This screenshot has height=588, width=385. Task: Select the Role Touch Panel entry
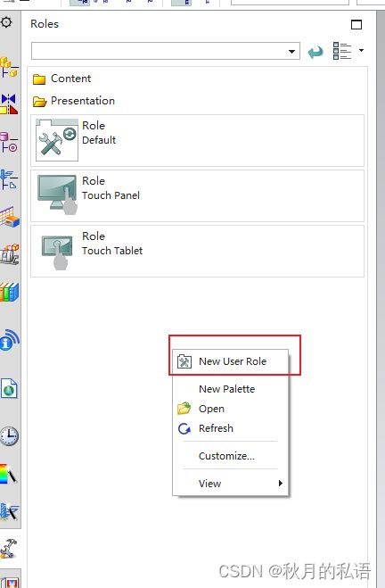click(197, 195)
